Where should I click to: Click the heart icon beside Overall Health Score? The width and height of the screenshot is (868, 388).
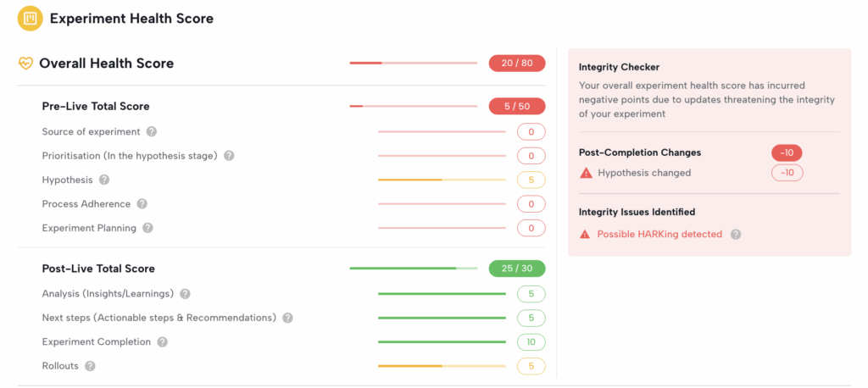click(x=25, y=63)
